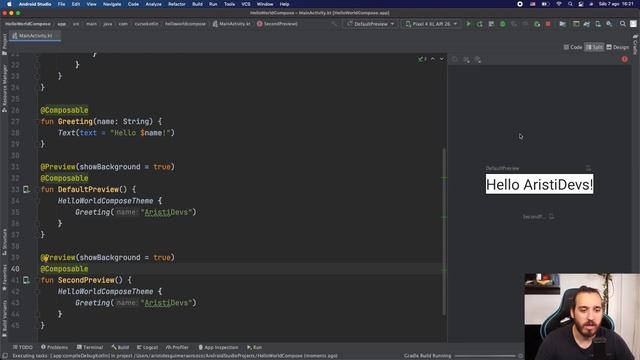Click HelloWorldCompose root in breadcrumb bar
The image size is (640, 360).
tap(28, 24)
